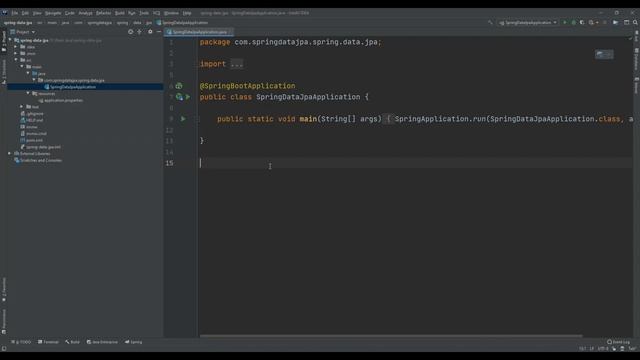
Task: Open the Build tool window
Action: [x=73, y=342]
